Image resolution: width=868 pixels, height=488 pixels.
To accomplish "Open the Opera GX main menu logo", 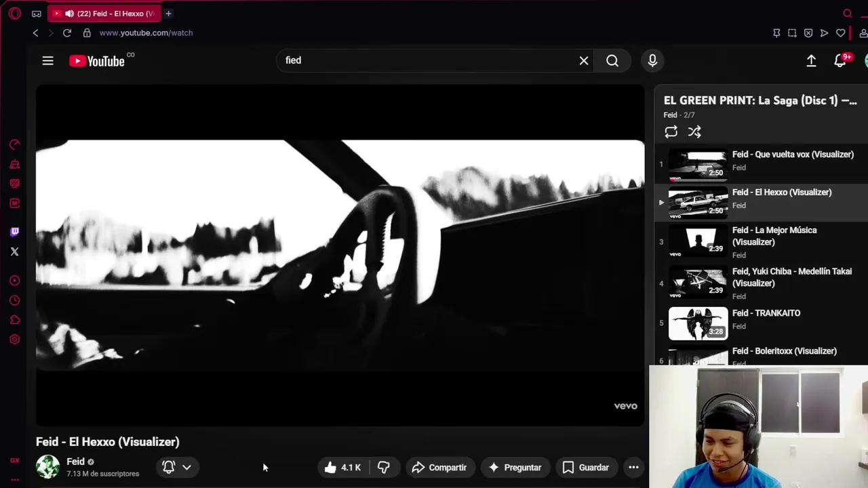I will [15, 14].
